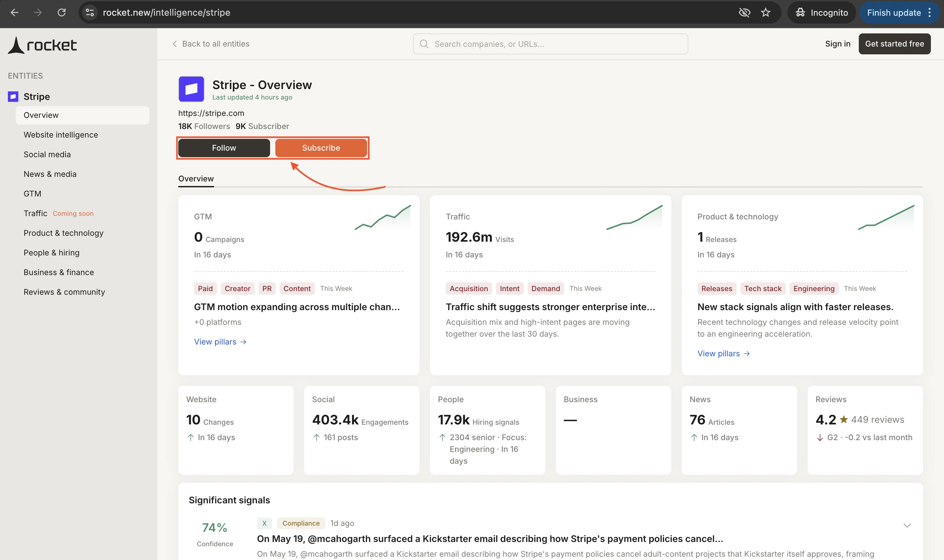Viewport: 944px width, 560px height.
Task: Click the Kickstarter signal headline
Action: pyautogui.click(x=490, y=538)
